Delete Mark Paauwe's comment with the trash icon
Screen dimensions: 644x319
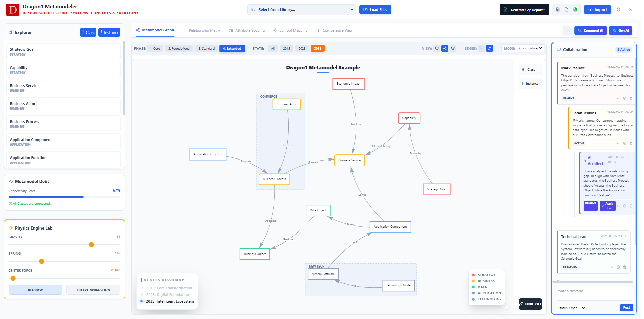[x=631, y=98]
